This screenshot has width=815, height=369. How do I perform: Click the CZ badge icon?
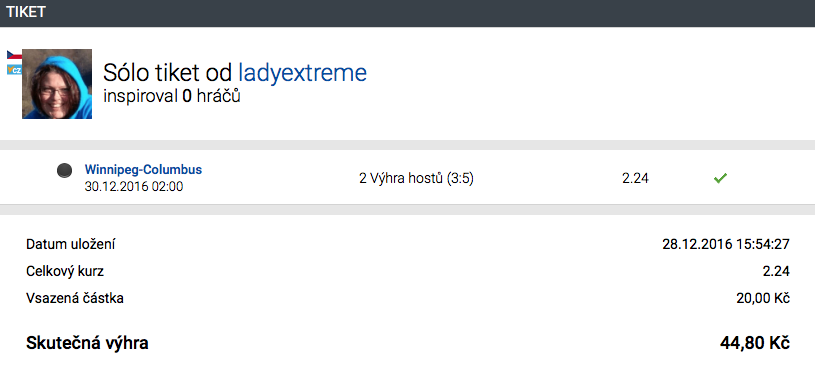14,70
